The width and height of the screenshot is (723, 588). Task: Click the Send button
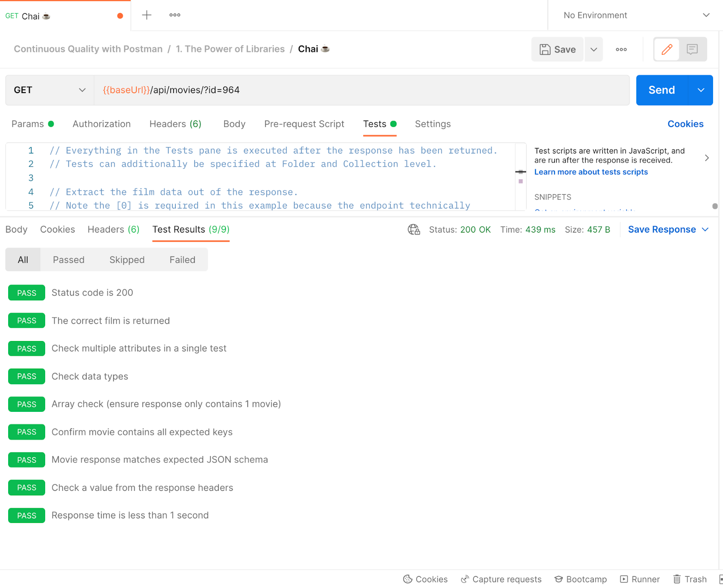662,90
